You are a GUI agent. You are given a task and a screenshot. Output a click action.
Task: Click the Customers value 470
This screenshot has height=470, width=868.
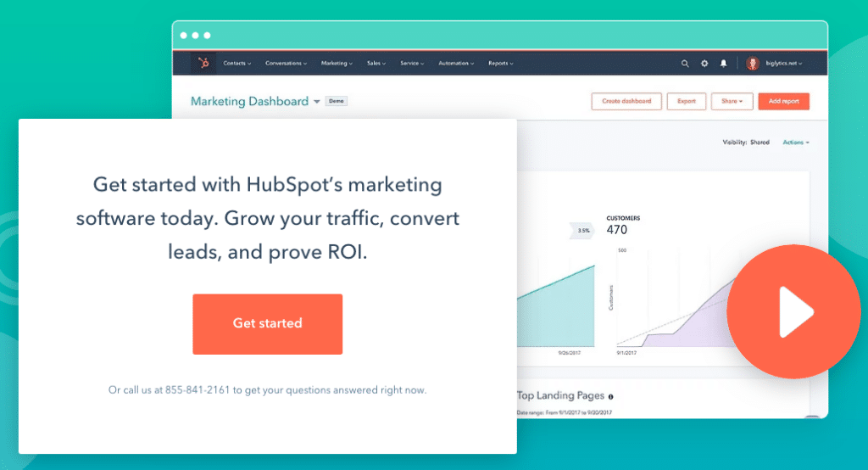(617, 230)
